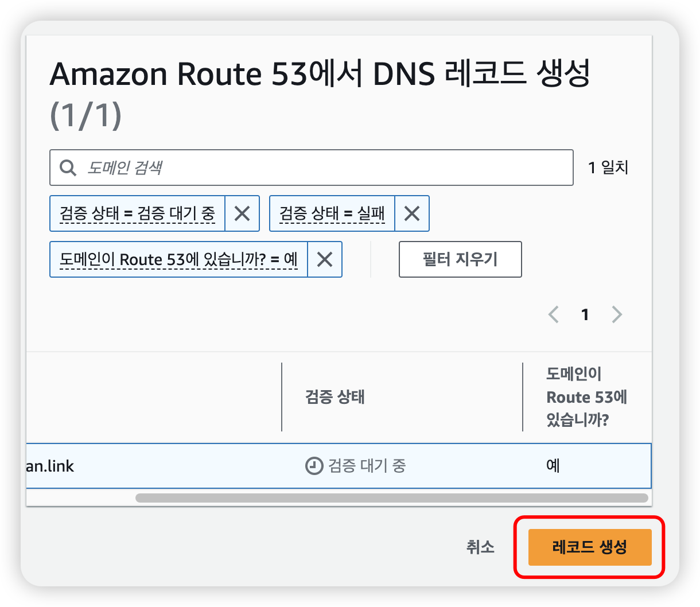Click the column divider left of 검증 상태
700x607 pixels.
click(x=282, y=397)
